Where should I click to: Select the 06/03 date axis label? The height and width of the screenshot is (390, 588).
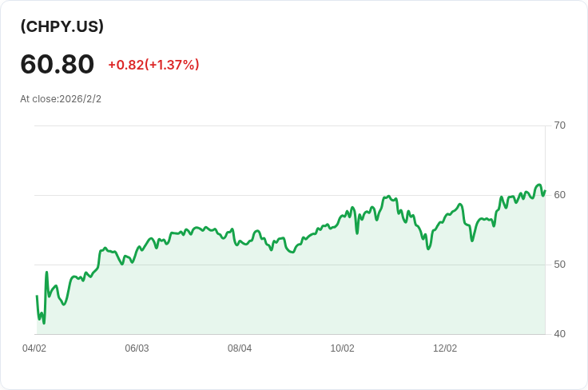[x=137, y=348]
